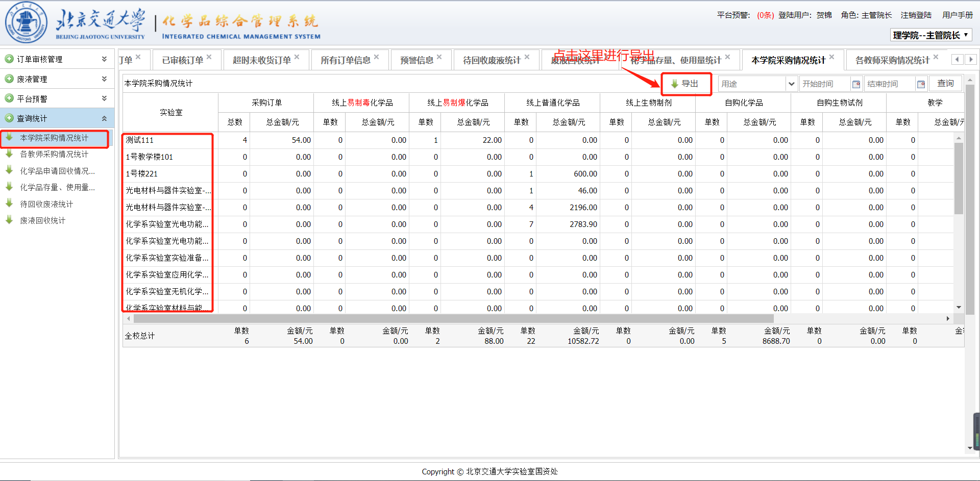
Task: Open the 用途 dropdown list
Action: pos(791,84)
